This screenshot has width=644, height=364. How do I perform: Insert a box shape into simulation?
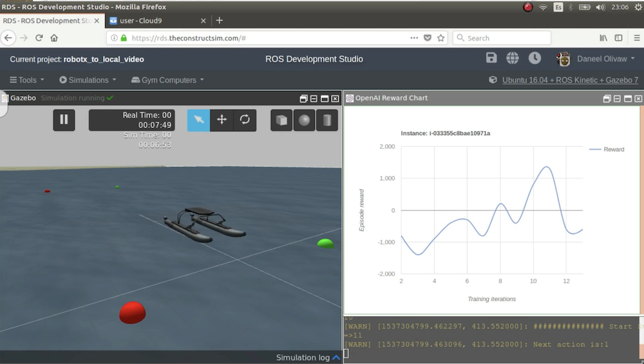click(282, 120)
